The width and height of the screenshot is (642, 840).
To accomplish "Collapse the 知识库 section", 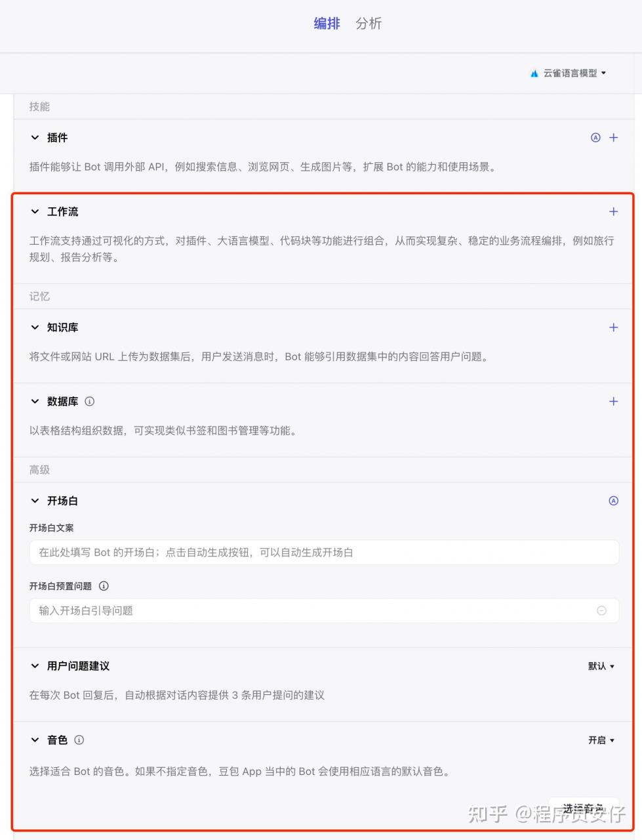I will coord(35,327).
